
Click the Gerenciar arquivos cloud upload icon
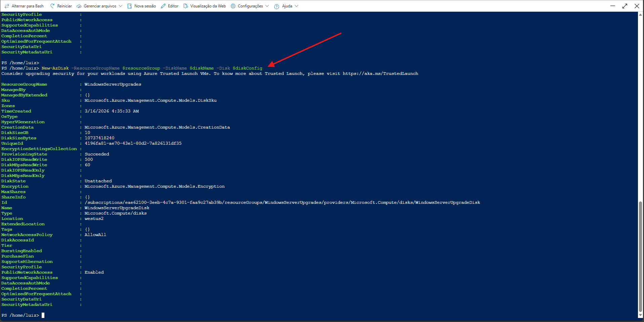click(79, 6)
